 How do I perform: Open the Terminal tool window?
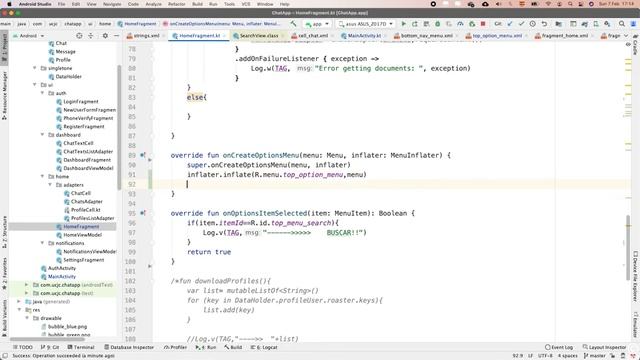pyautogui.click(x=81, y=347)
